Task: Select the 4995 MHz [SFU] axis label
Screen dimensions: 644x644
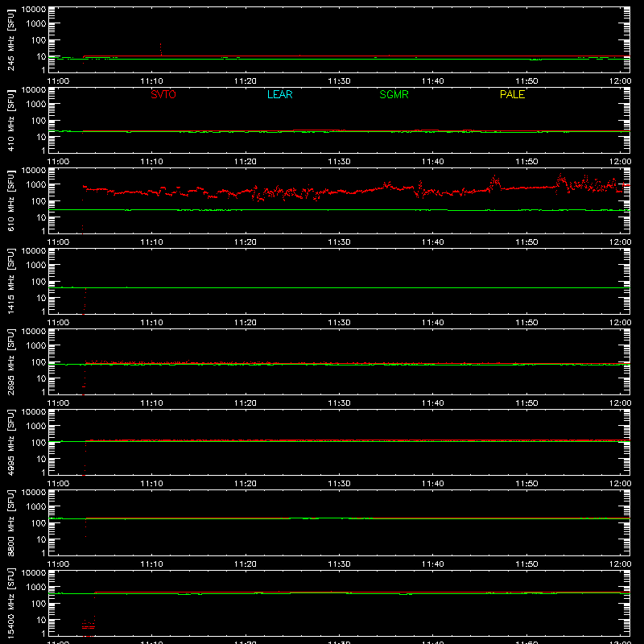Action: tap(11, 442)
